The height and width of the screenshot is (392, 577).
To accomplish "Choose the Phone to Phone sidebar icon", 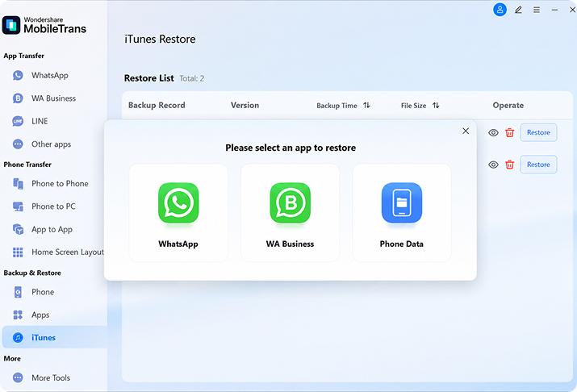I will tap(18, 183).
